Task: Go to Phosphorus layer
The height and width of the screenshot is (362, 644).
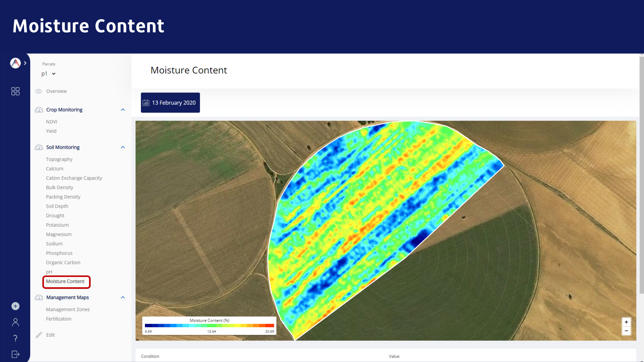Action: tap(59, 253)
